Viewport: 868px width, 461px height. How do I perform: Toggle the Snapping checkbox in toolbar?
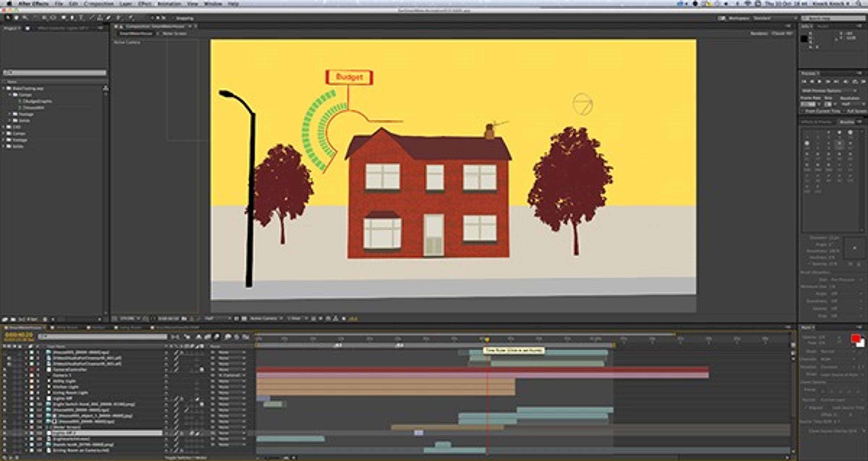pyautogui.click(x=173, y=18)
